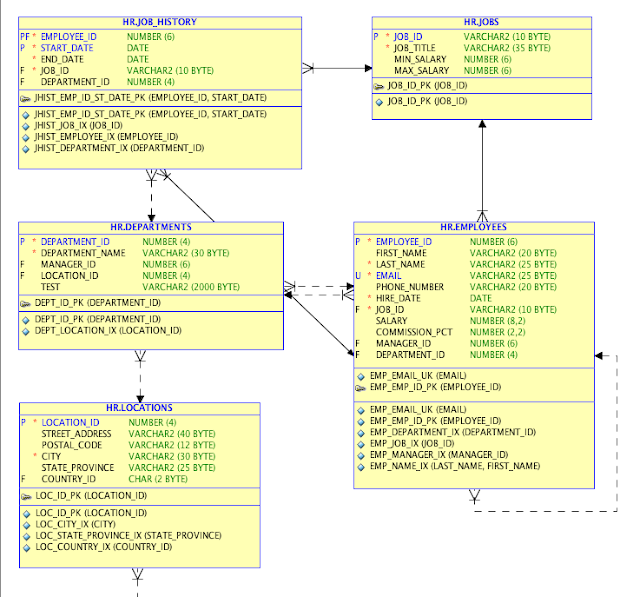Viewport: 640px width, 597px height.
Task: Click diamond icon of JHIST_EMPLOYEE_IX index
Action: pyautogui.click(x=26, y=138)
